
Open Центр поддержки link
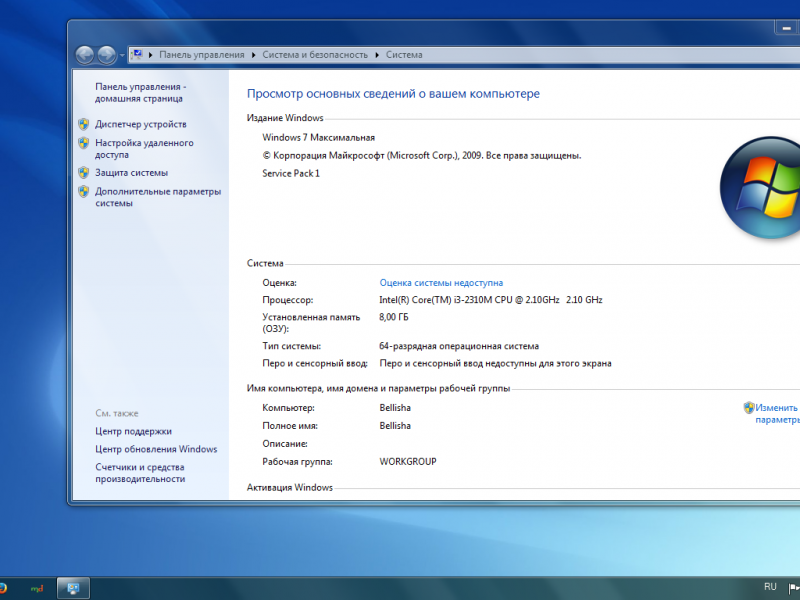pyautogui.click(x=134, y=431)
